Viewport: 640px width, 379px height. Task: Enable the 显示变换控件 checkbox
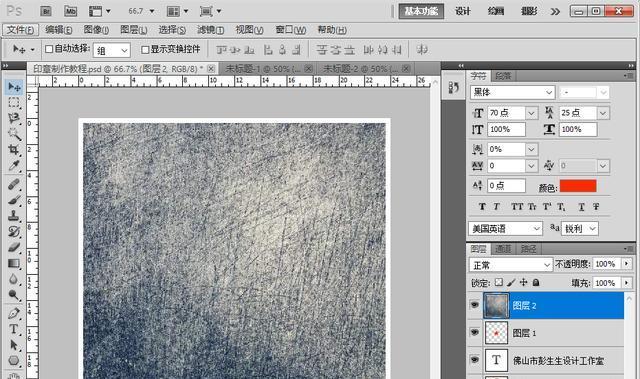click(x=145, y=49)
